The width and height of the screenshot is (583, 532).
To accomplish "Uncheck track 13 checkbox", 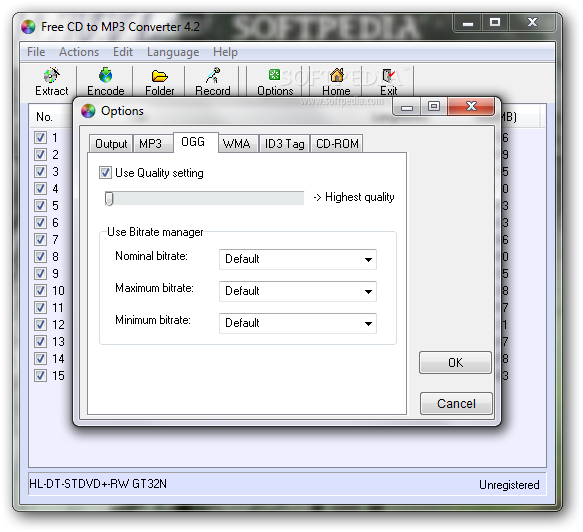I will (x=40, y=341).
